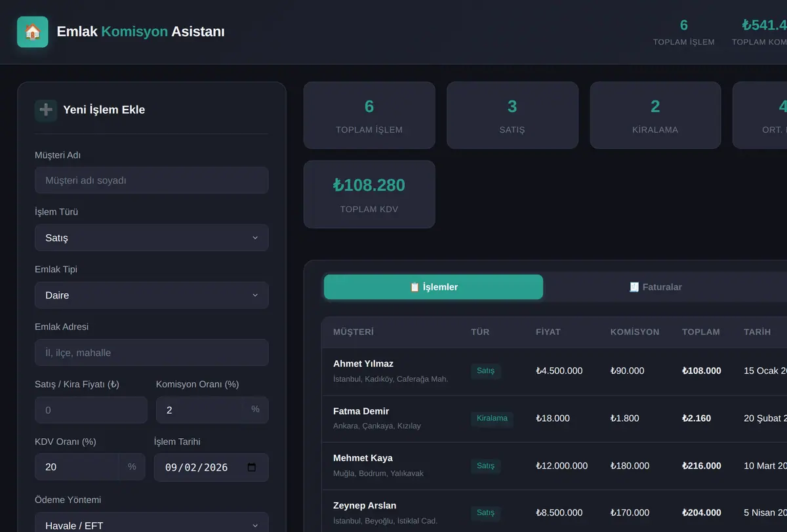Select the Toplam İşlem stat card
The image size is (787, 532).
[x=369, y=115]
